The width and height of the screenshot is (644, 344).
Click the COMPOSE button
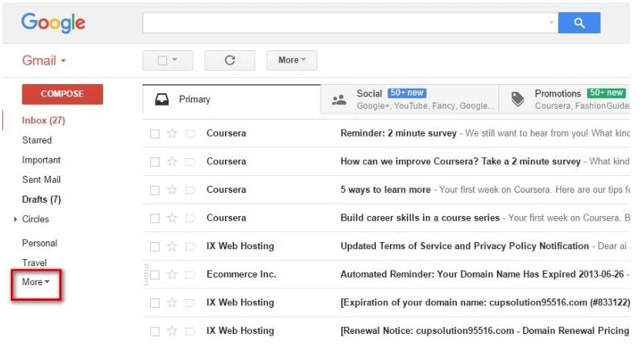coord(62,94)
